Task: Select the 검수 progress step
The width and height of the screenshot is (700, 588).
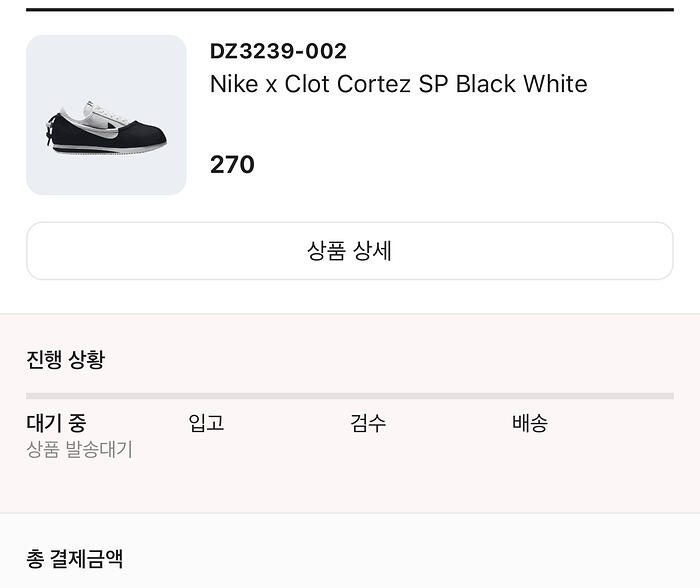Action: tap(368, 423)
